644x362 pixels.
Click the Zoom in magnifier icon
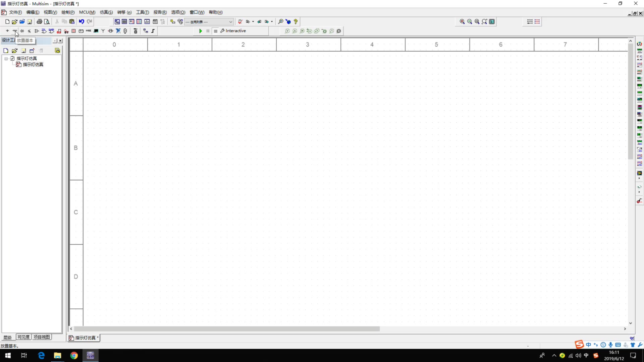[x=462, y=21]
